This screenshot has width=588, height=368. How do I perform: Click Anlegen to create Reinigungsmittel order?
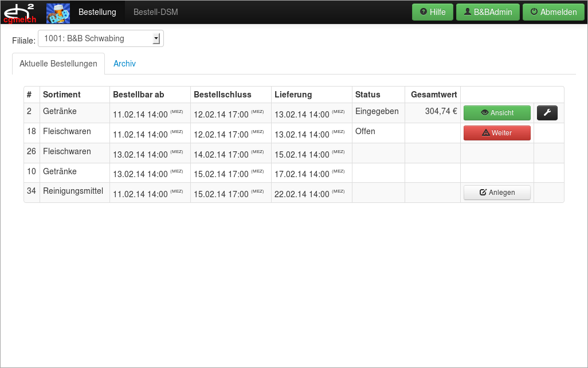click(x=496, y=193)
